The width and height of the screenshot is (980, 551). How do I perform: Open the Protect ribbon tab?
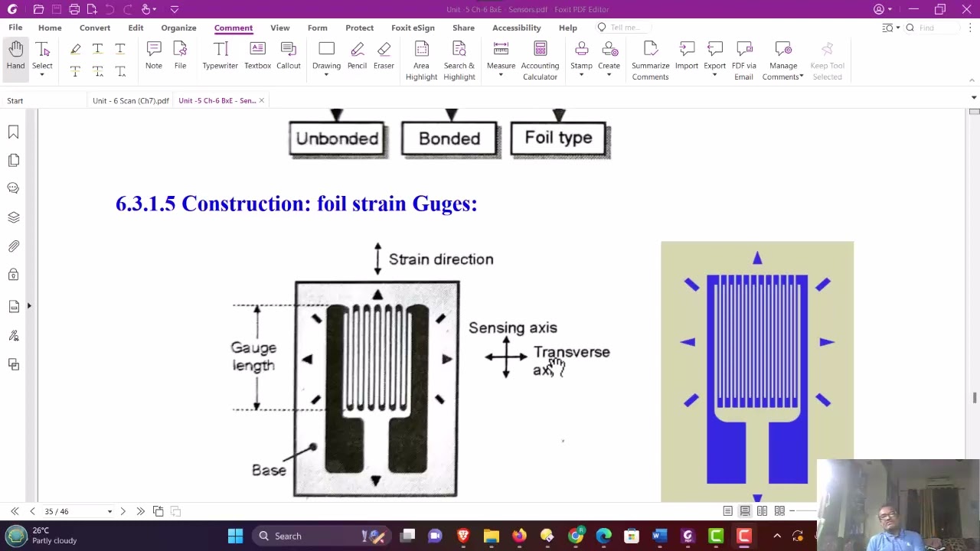[359, 28]
